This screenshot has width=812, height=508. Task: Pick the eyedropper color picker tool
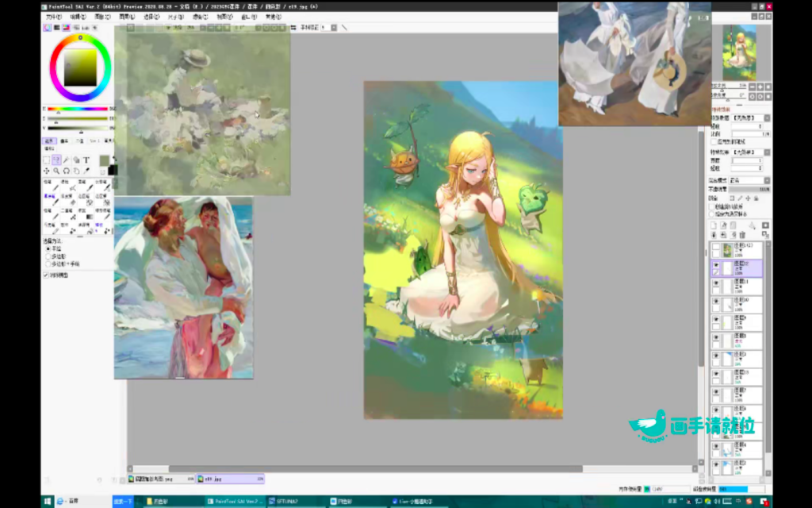[x=86, y=171]
